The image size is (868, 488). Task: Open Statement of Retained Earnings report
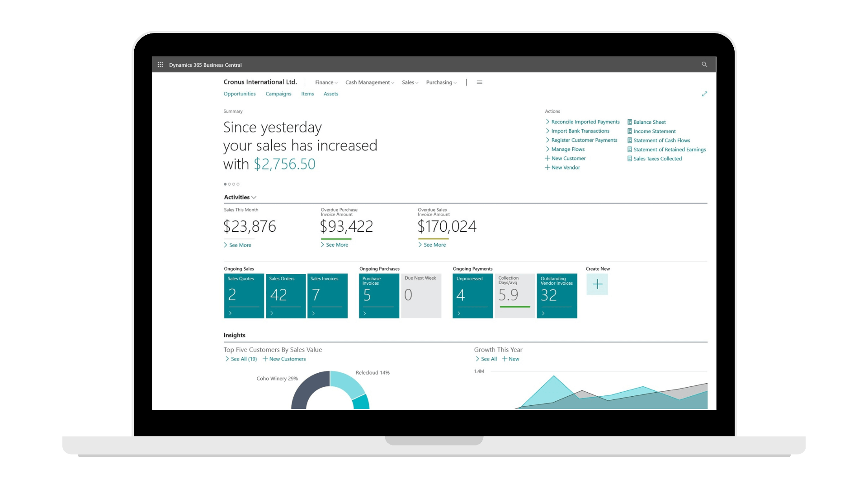pos(666,150)
